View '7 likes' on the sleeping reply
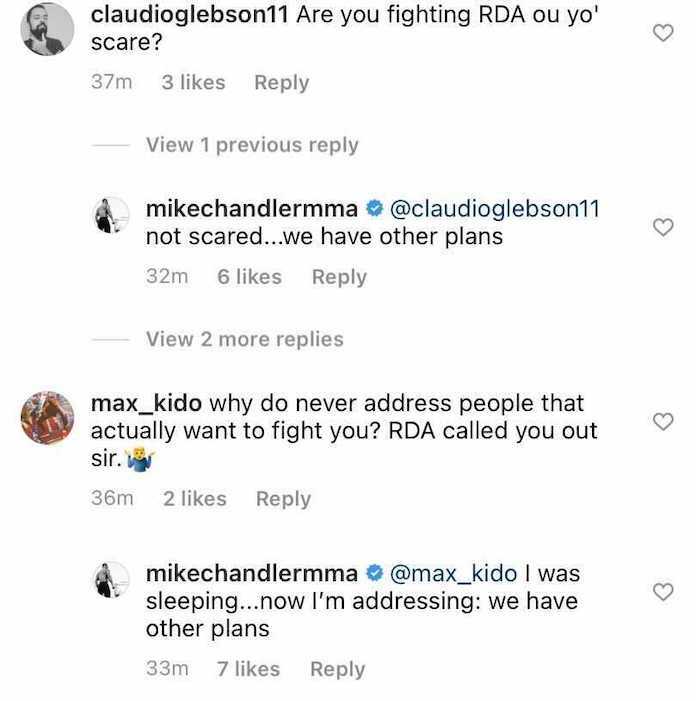Viewport: 696px width, 701px height. (249, 669)
